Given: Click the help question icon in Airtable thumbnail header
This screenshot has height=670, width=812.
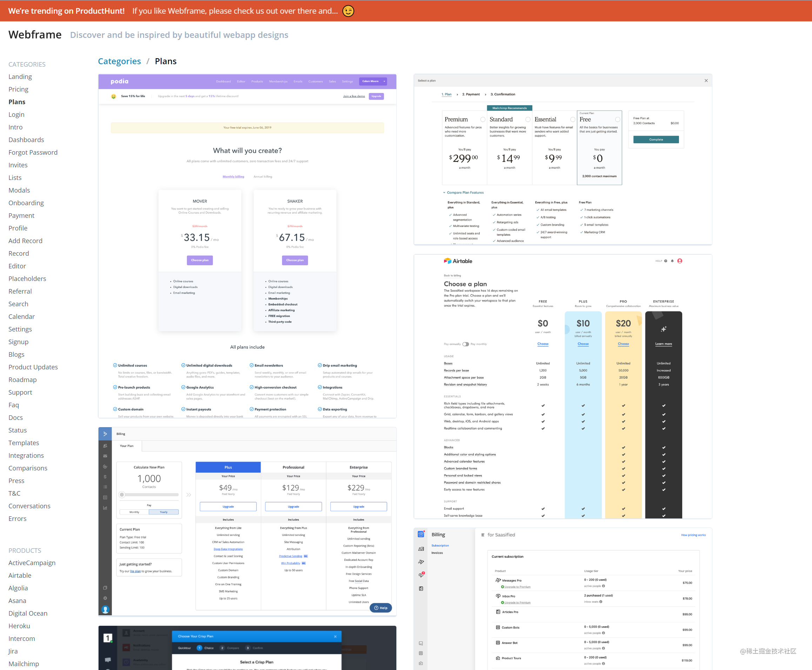Looking at the screenshot, I should [665, 261].
